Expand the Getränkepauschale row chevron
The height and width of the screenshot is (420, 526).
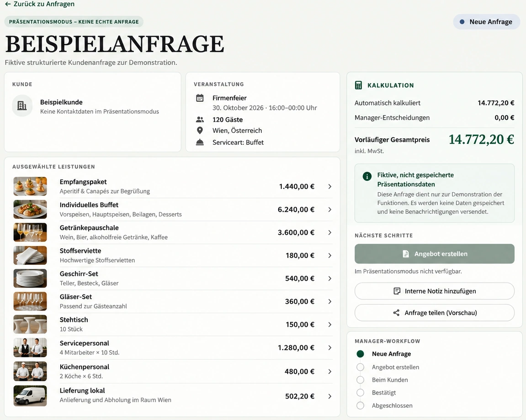(x=330, y=232)
